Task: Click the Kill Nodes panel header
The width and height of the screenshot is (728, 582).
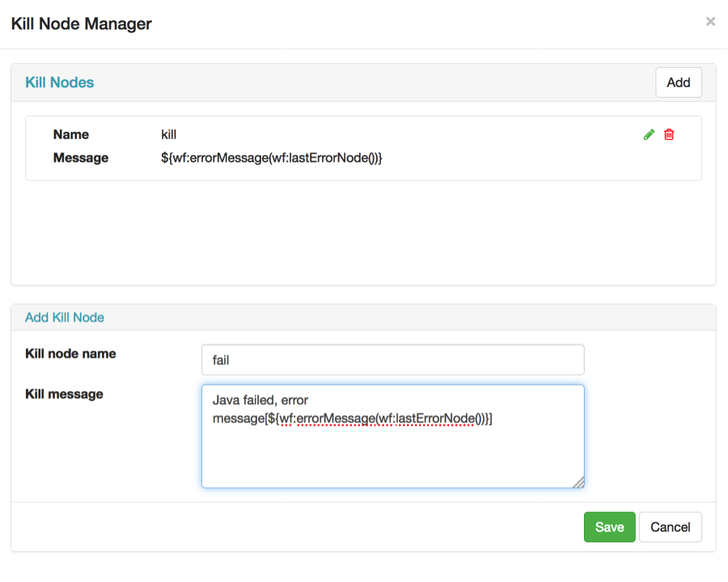Action: (59, 82)
